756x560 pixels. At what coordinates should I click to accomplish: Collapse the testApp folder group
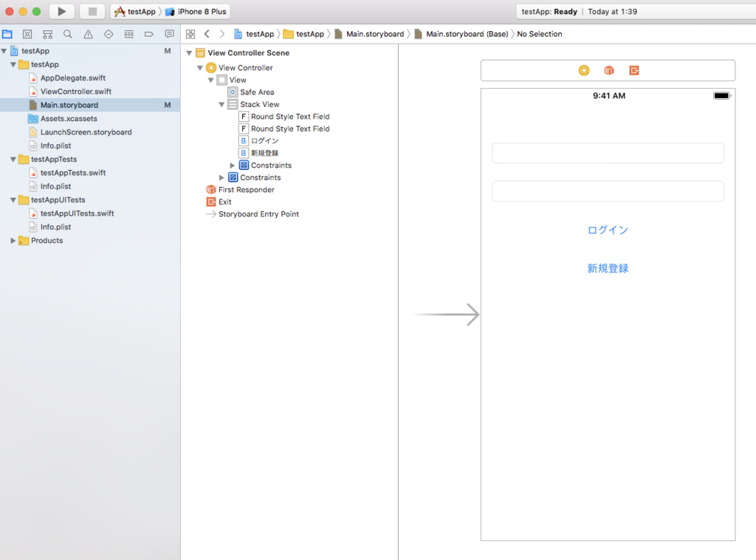coord(13,64)
